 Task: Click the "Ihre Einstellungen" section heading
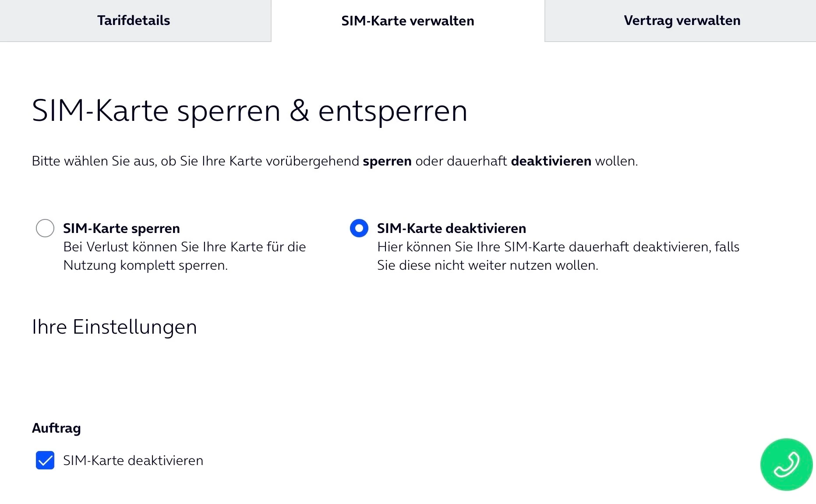(x=114, y=327)
